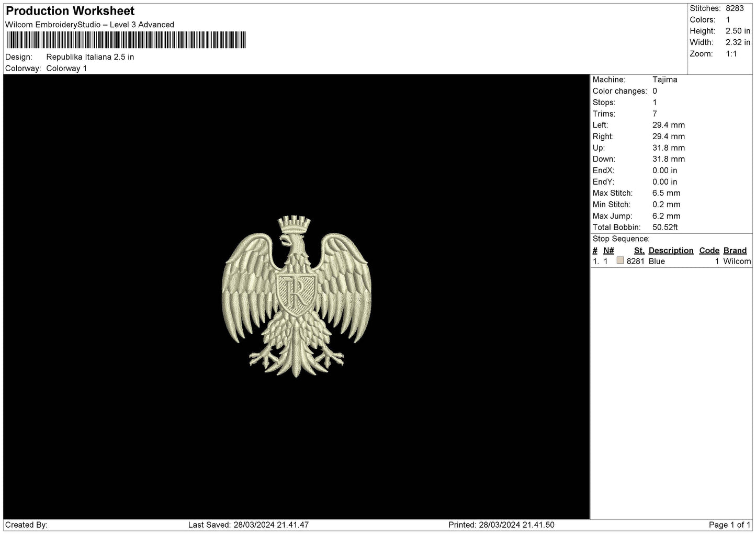
Task: Click the Production Worksheet title
Action: (x=70, y=11)
